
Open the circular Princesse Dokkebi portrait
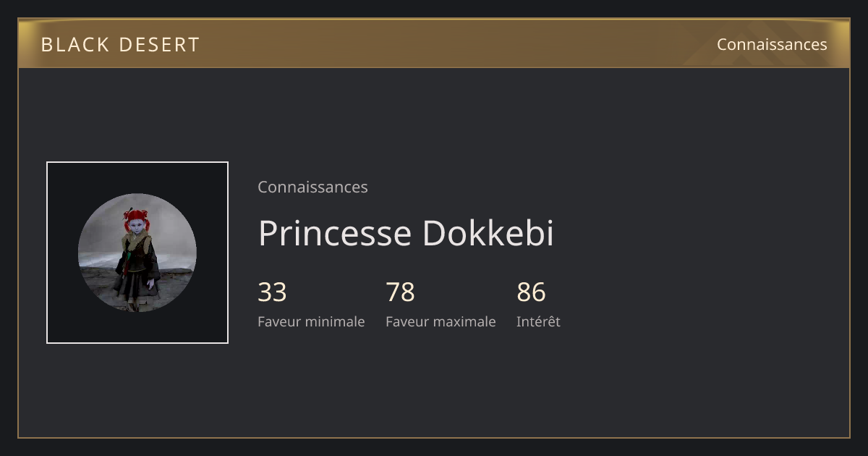point(137,253)
